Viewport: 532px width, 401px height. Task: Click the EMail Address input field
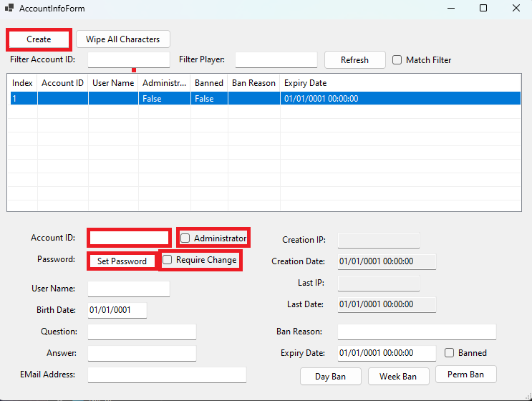click(x=167, y=375)
